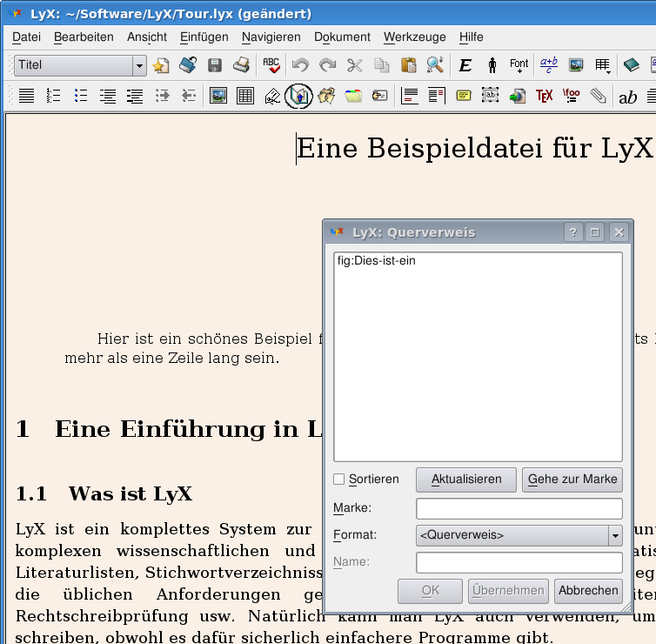Click the ab text style icon

(627, 97)
